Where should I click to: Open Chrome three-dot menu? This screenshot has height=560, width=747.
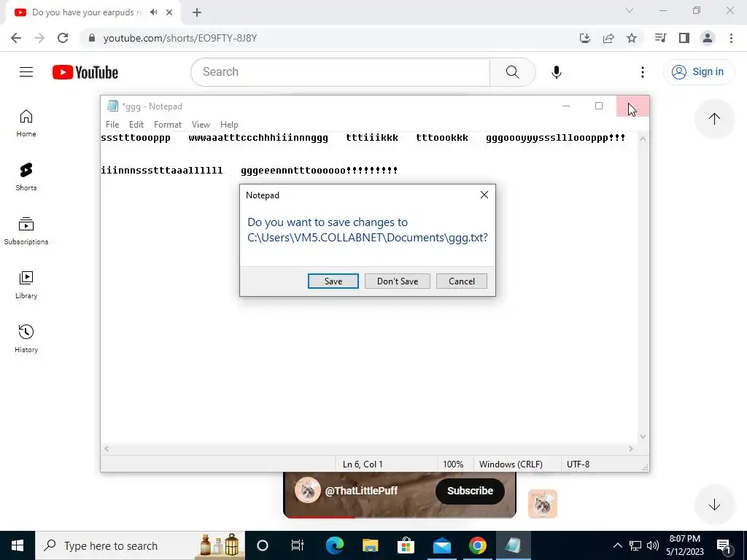(x=731, y=38)
